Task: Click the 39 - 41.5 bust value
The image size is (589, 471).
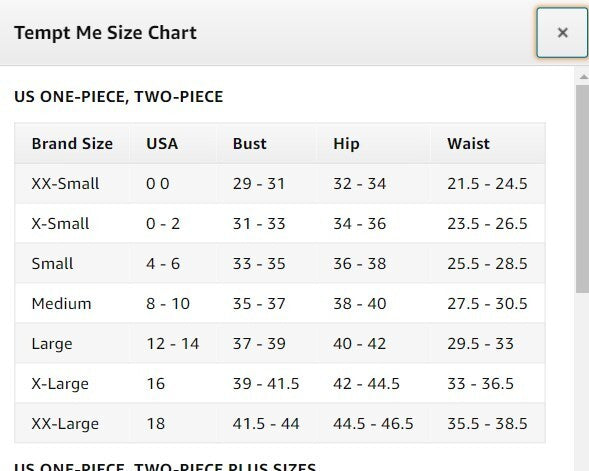Action: 266,383
